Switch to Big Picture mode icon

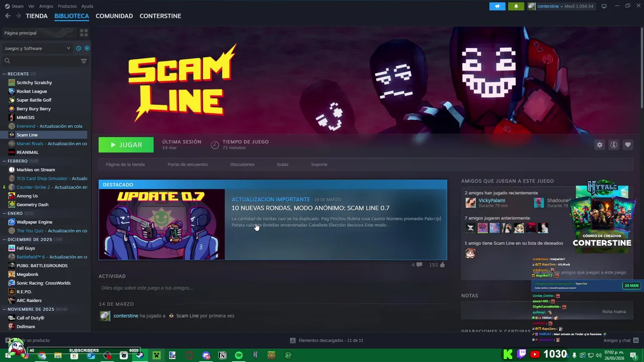tap(604, 6)
